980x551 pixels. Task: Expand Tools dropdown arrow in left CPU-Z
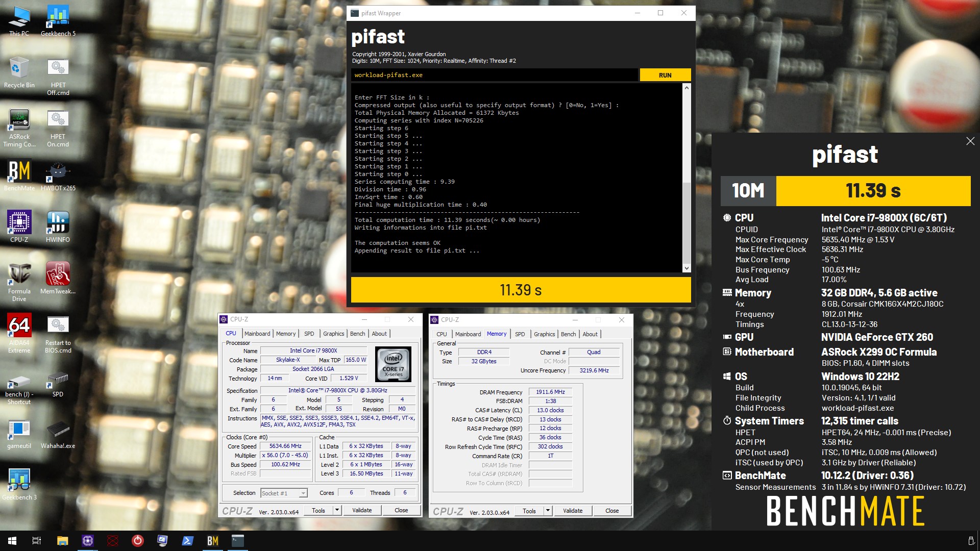[337, 510]
